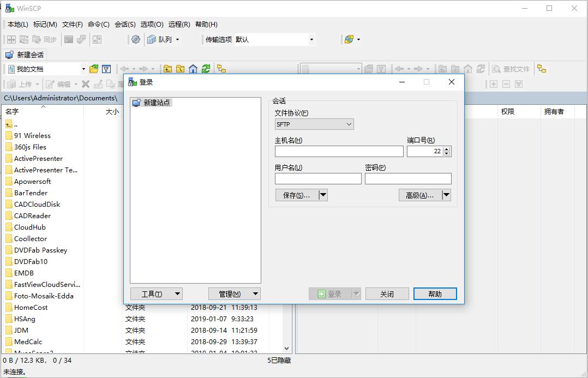Click the gray X delete icon
The height and width of the screenshot is (378, 588).
coord(86,84)
